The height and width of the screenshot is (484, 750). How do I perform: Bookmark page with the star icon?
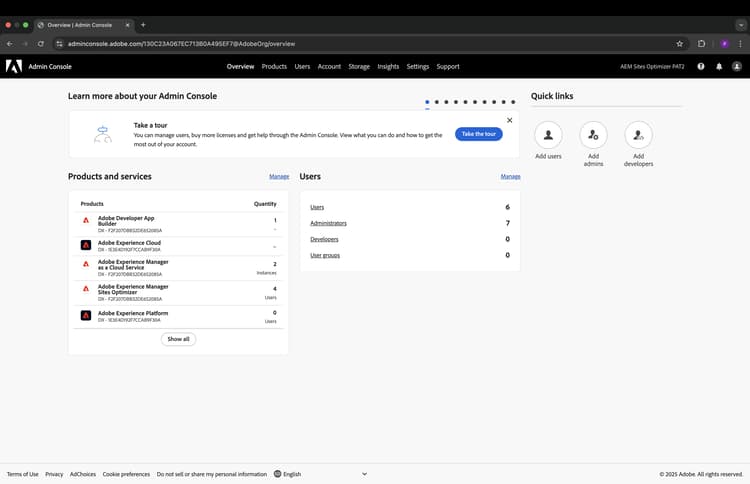click(680, 44)
